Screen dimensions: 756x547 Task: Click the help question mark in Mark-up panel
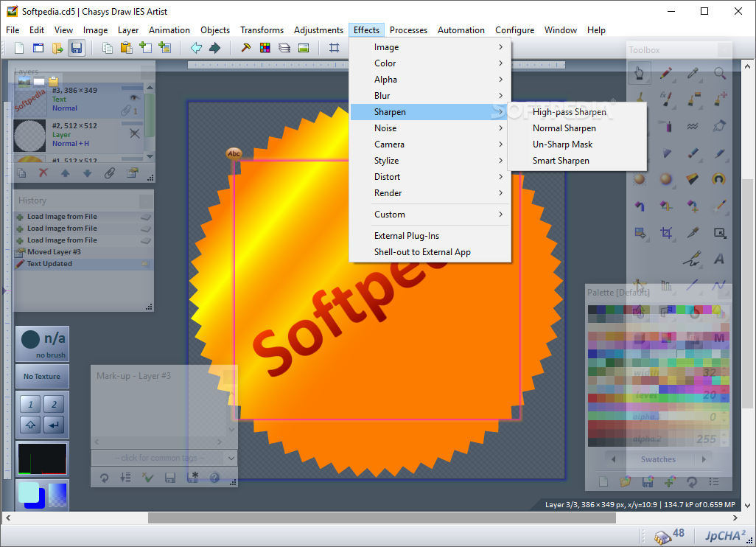click(214, 478)
